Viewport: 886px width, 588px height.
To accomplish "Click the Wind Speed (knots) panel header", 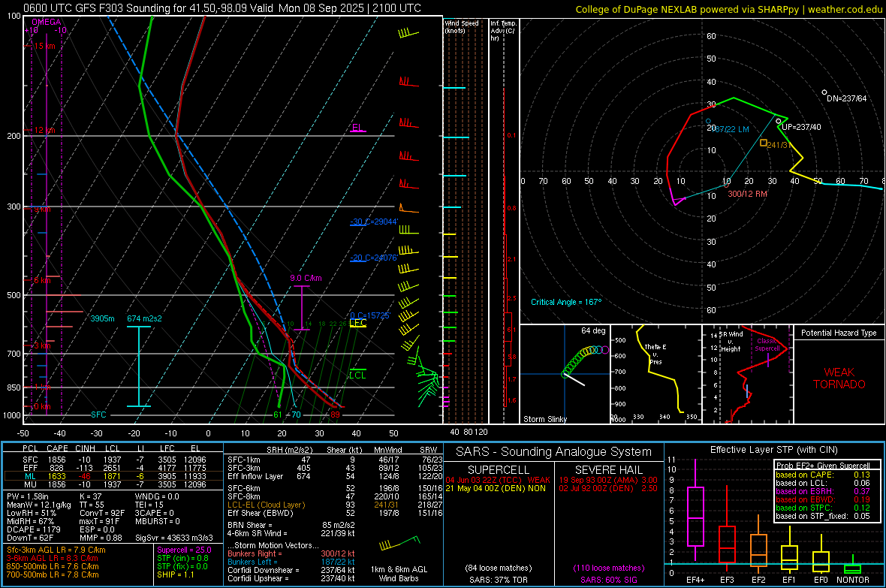I will 461,26.
